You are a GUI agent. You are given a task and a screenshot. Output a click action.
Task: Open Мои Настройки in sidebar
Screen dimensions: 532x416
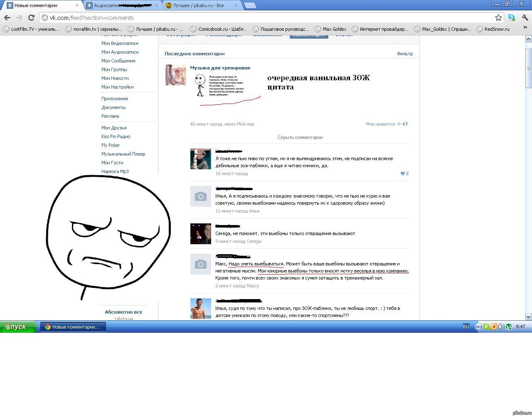118,87
